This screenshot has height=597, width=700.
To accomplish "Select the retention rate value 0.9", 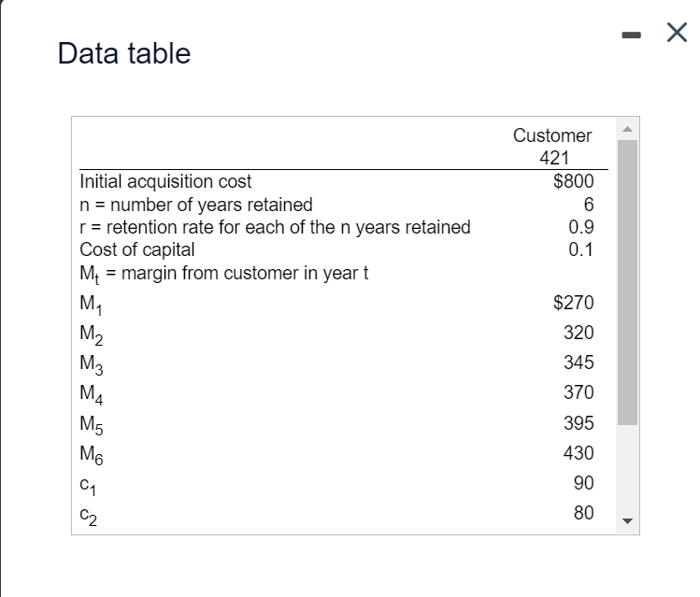I will (x=580, y=227).
